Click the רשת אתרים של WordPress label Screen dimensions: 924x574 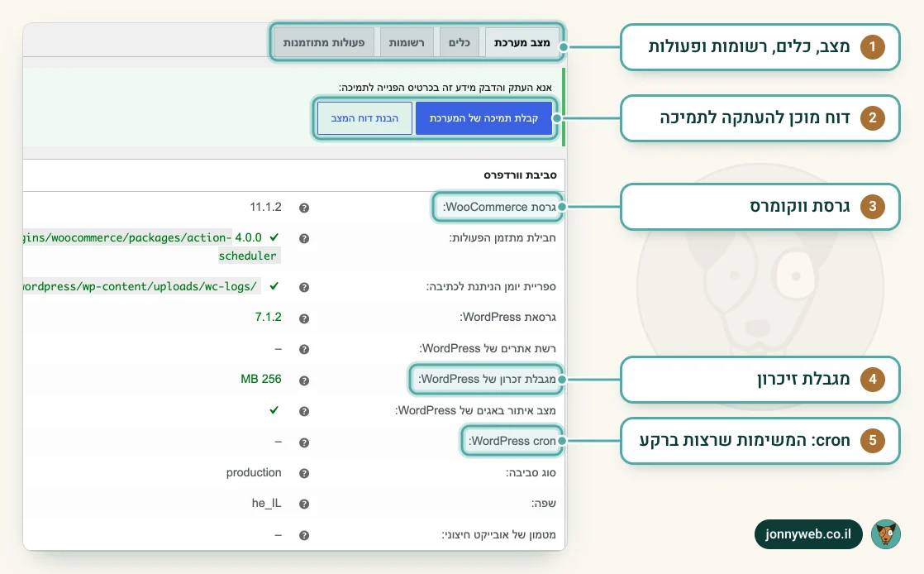click(x=488, y=349)
